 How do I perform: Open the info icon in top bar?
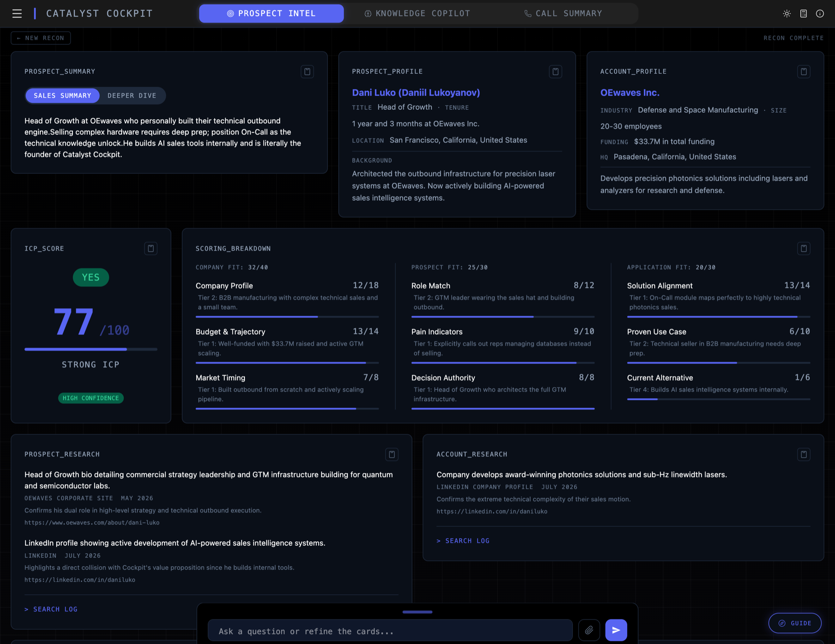(820, 13)
